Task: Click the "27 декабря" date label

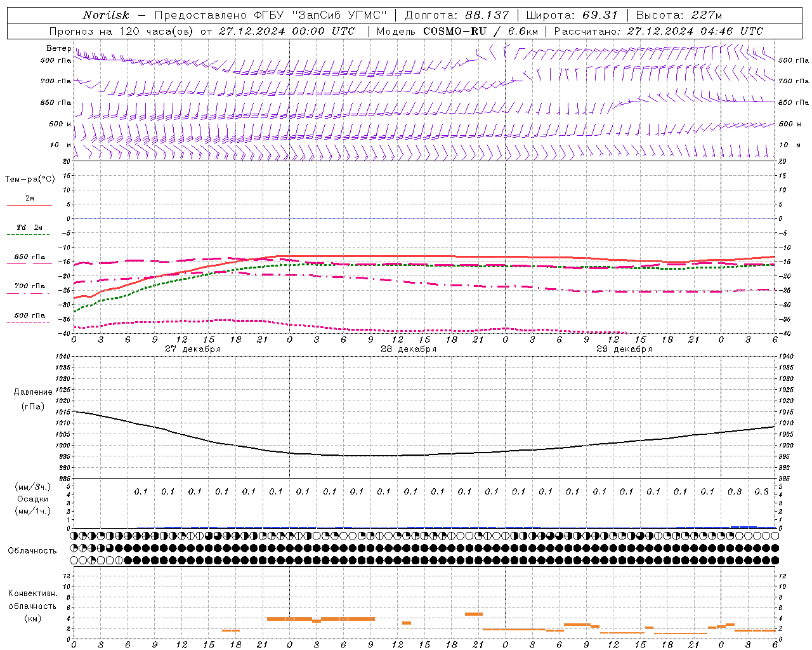Action: coord(193,349)
